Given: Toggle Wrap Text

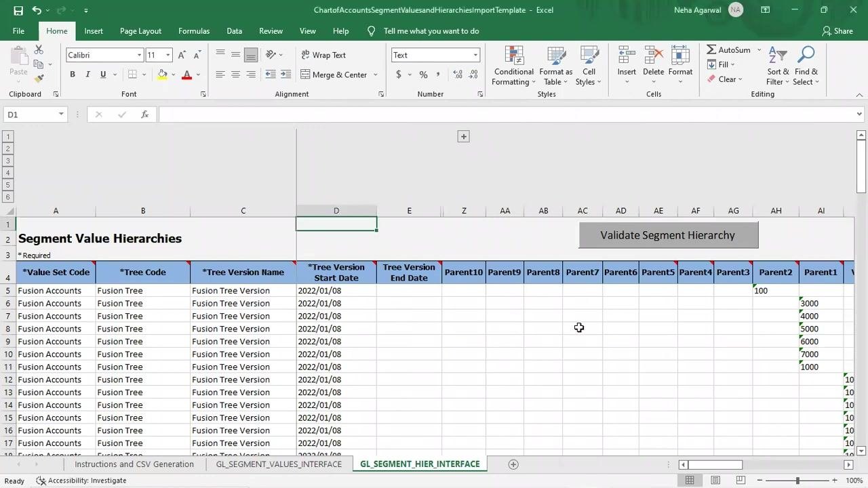Looking at the screenshot, I should pos(323,55).
